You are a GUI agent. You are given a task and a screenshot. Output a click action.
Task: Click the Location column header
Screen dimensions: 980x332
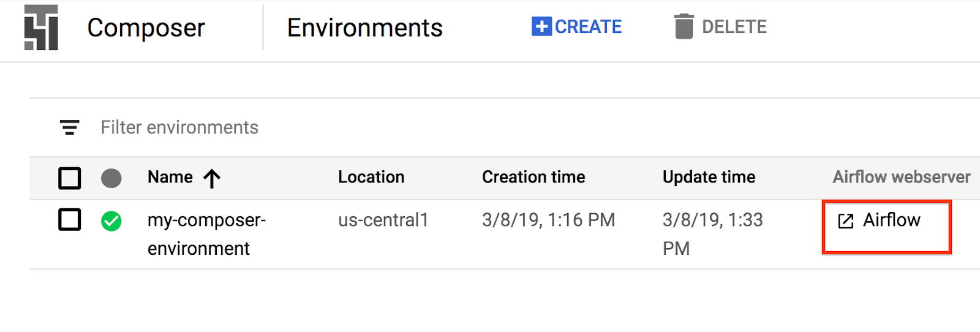click(x=371, y=177)
